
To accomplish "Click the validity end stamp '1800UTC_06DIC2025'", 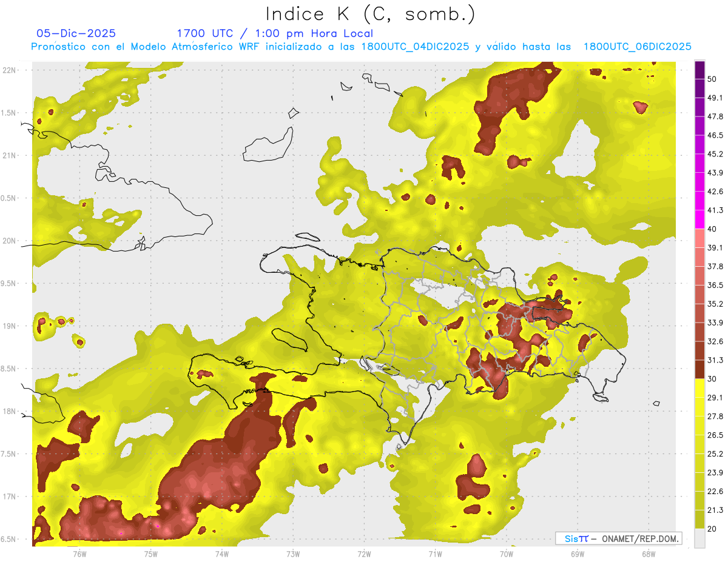I will click(x=638, y=47).
